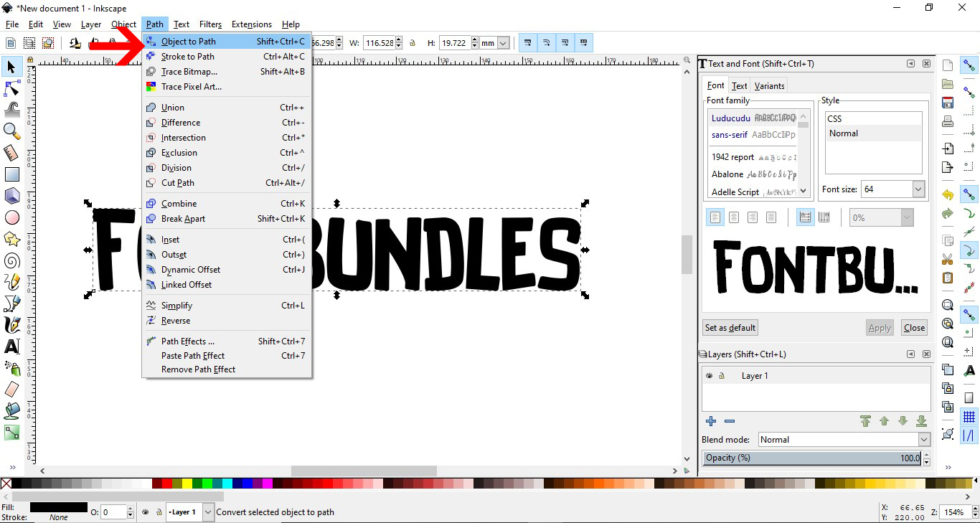Toggle Layer 1 visibility eye
Viewport: 980px width, 523px height.
(x=709, y=376)
